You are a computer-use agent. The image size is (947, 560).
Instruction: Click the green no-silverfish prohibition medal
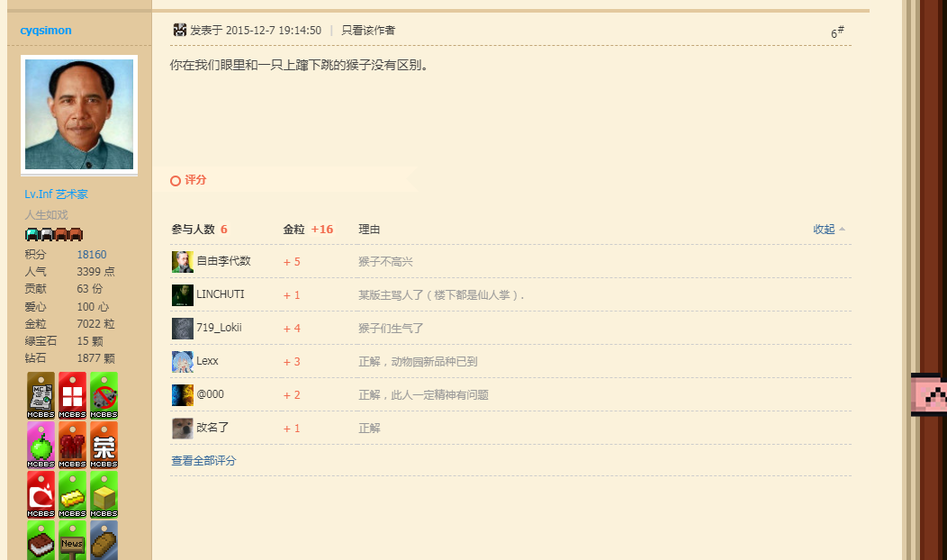tap(104, 395)
